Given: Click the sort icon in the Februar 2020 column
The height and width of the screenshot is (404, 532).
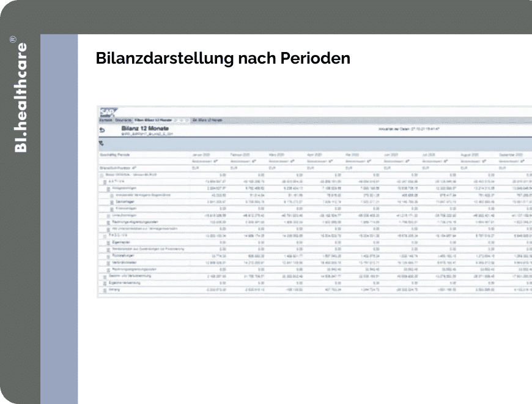Looking at the screenshot, I should pyautogui.click(x=254, y=161).
